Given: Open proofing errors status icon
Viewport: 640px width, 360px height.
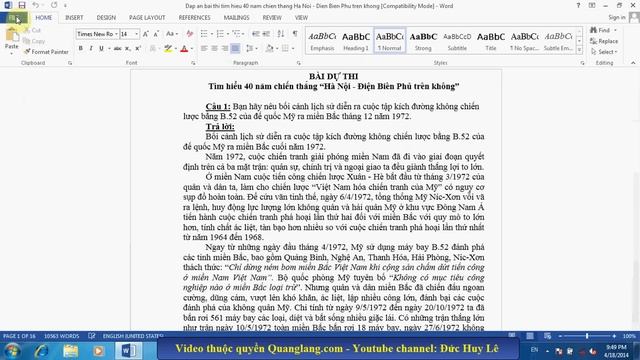Looking at the screenshot, I should [x=91, y=336].
